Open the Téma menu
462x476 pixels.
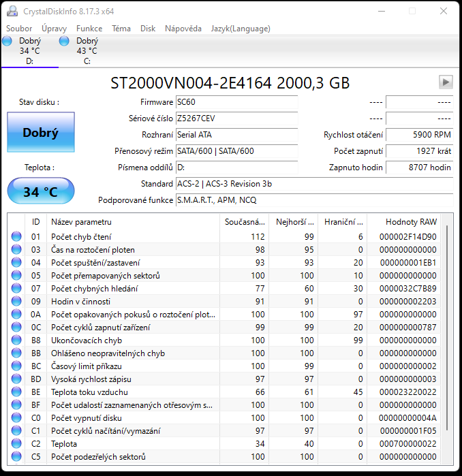point(121,29)
